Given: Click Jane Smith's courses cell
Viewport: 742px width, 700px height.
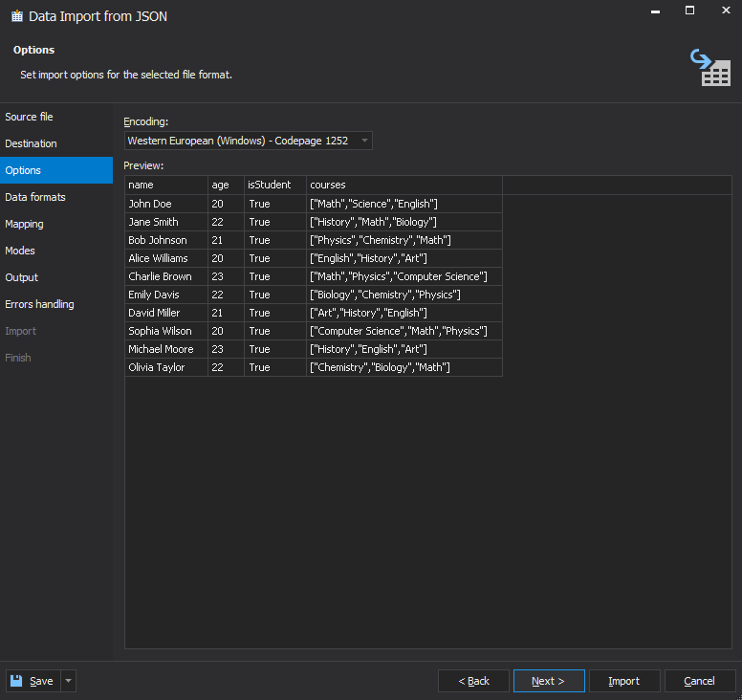Looking at the screenshot, I should [404, 222].
